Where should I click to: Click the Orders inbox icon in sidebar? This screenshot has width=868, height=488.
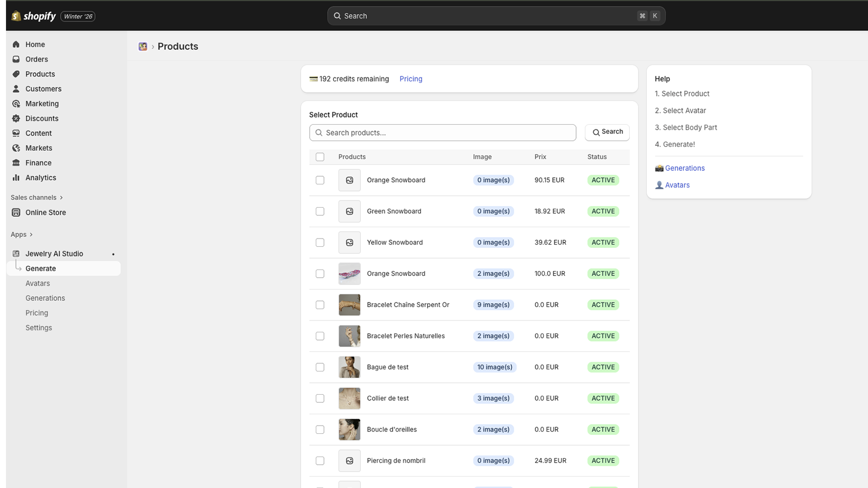pyautogui.click(x=16, y=59)
